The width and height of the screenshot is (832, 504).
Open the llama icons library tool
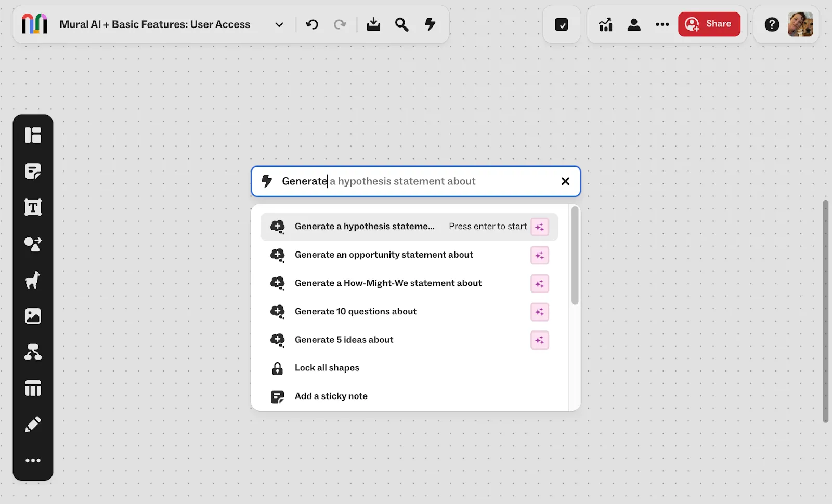coord(33,280)
